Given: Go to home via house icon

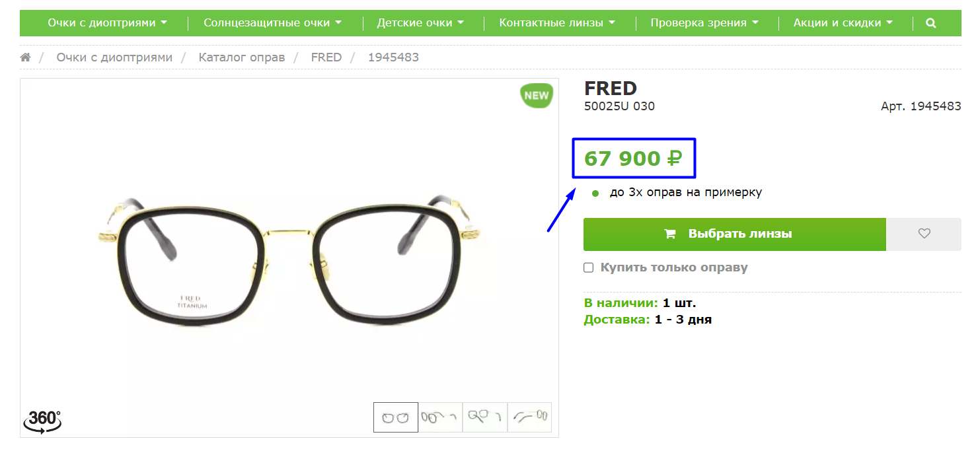Looking at the screenshot, I should [26, 57].
